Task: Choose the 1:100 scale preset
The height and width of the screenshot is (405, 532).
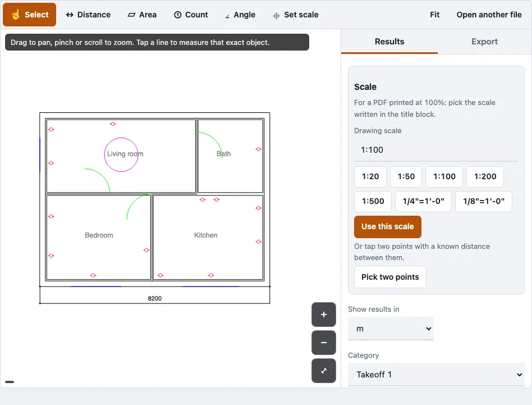Action: pyautogui.click(x=444, y=176)
